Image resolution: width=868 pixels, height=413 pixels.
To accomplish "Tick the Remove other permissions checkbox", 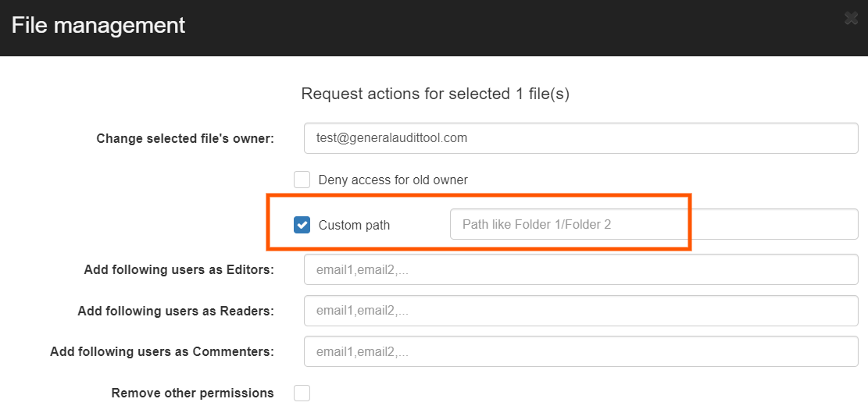I will (302, 393).
